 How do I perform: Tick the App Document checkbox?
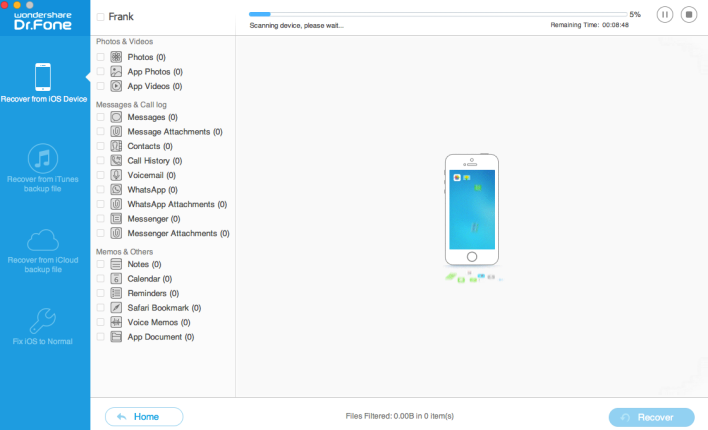point(100,337)
